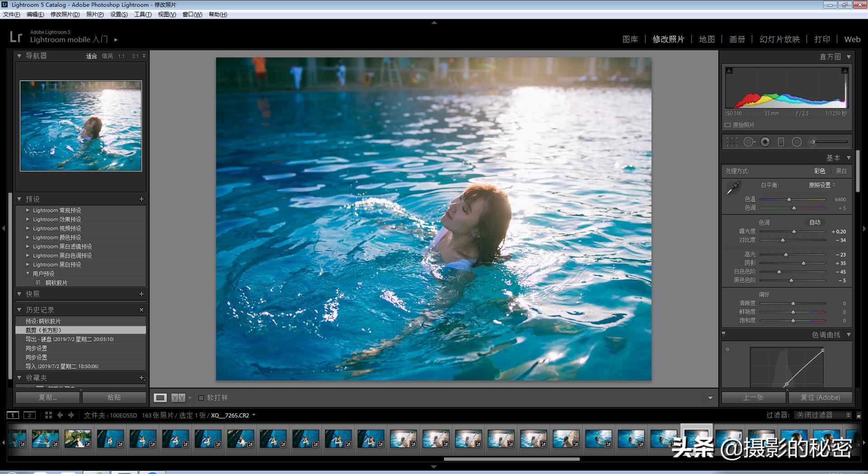This screenshot has width=868, height=474.
Task: Open the 修改照片(D) menu
Action: click(x=65, y=14)
